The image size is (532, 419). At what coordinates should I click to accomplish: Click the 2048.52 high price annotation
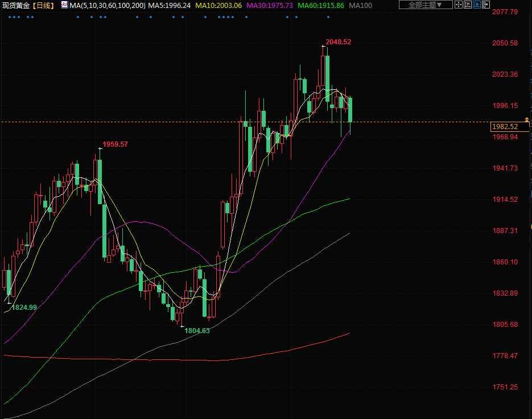tap(338, 42)
